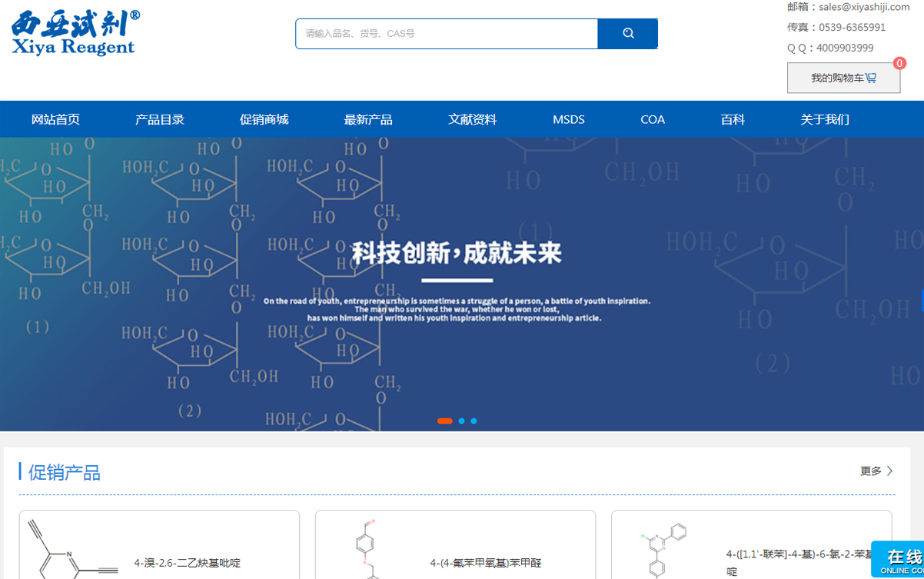
Task: Open the 4-(4-氟苯甲氧基)苯甲醛 product link
Action: 486,563
